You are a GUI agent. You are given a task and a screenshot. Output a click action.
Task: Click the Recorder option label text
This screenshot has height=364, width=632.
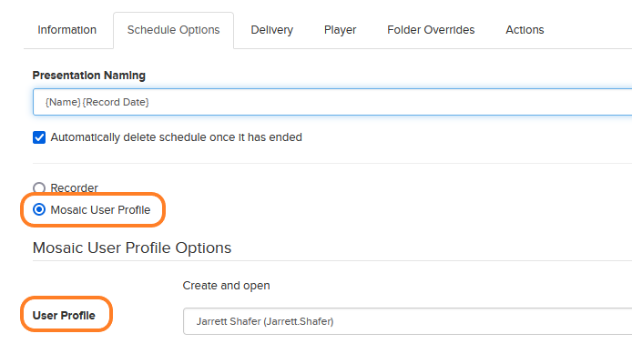pyautogui.click(x=74, y=188)
